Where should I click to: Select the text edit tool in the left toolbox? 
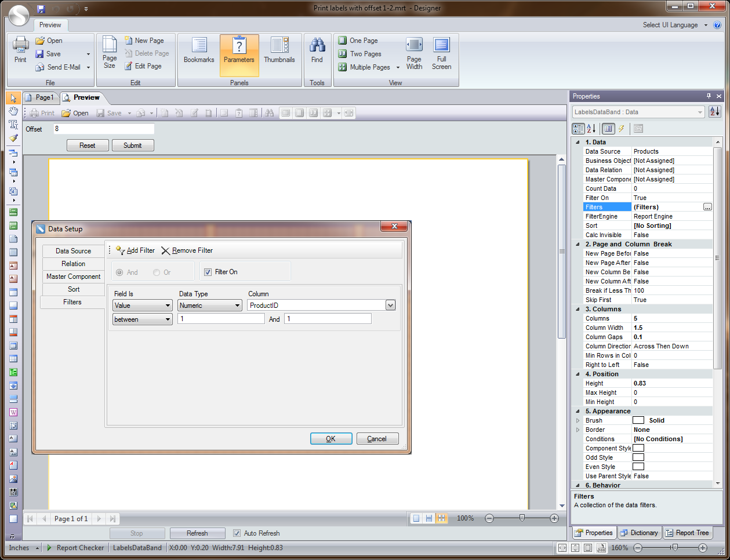click(x=13, y=125)
